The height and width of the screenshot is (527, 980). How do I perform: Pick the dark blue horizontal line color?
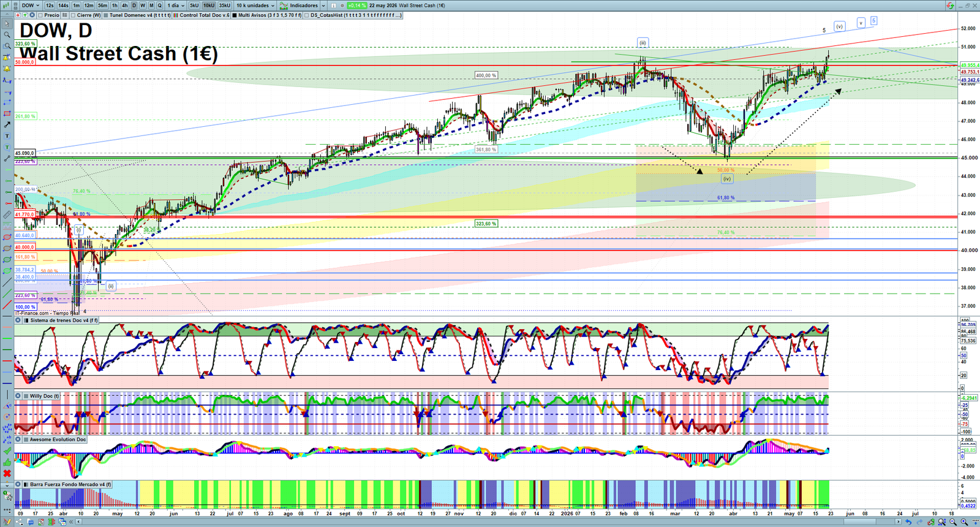(7, 383)
